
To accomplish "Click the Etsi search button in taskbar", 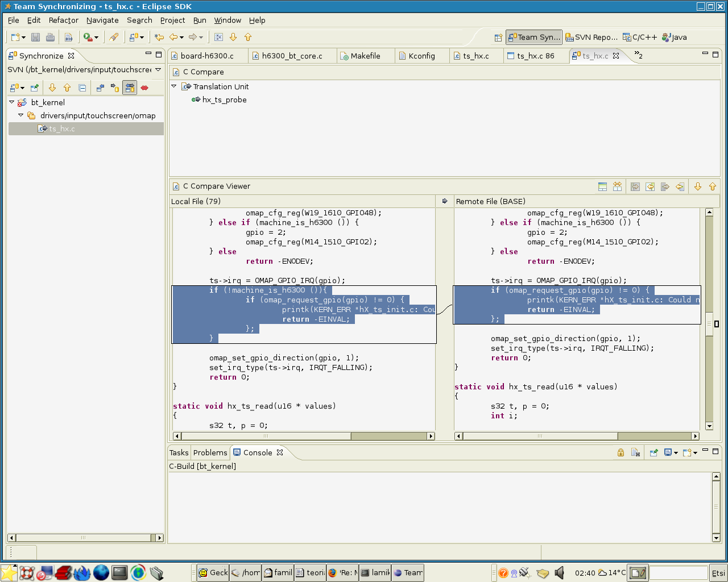I will pyautogui.click(x=718, y=573).
